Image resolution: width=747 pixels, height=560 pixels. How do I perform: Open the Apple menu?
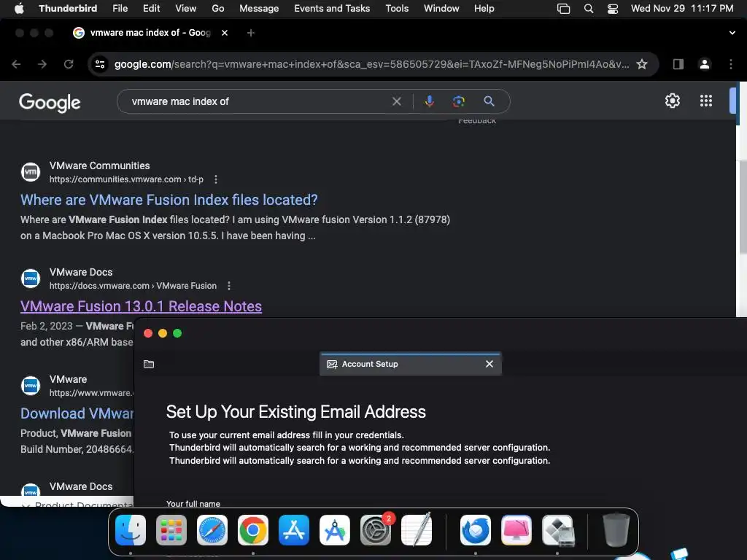coord(19,8)
